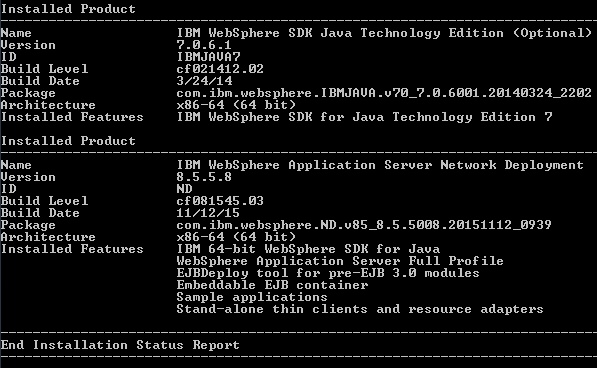This screenshot has height=368, width=597.
Task: Click the version value '7.0.6.1'
Action: [204, 45]
